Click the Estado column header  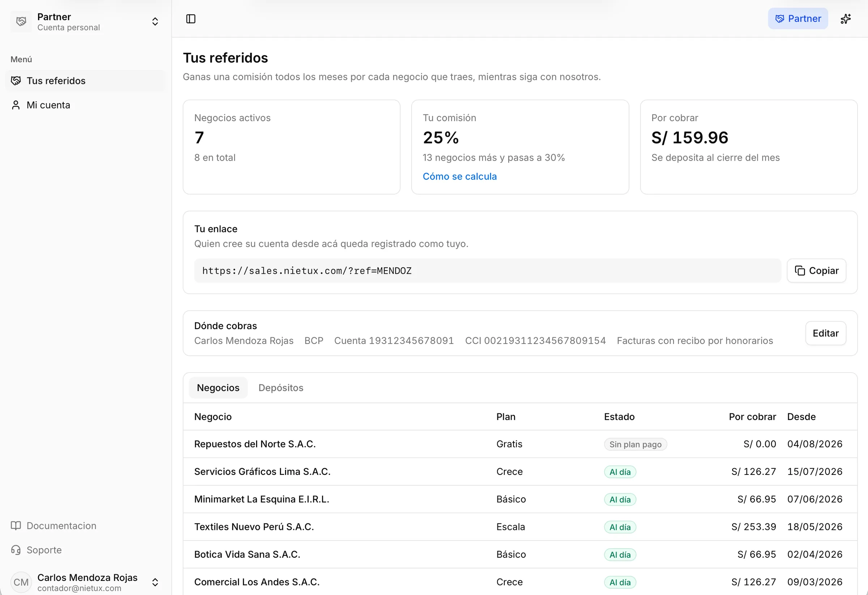pyautogui.click(x=619, y=416)
